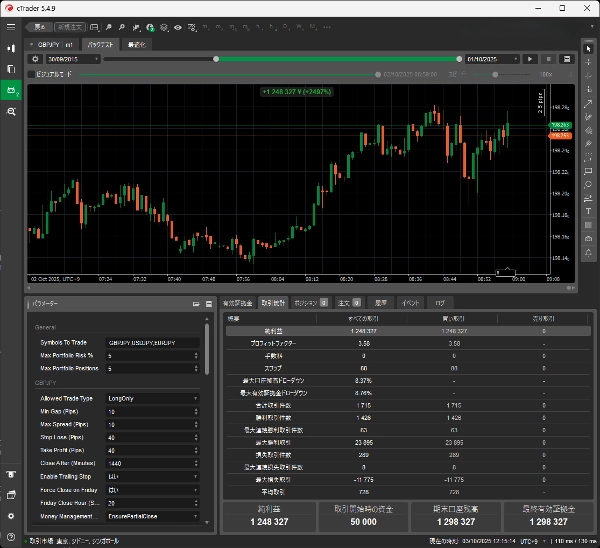The width and height of the screenshot is (600, 548).
Task: Open the Events tab in results panel
Action: (x=410, y=303)
